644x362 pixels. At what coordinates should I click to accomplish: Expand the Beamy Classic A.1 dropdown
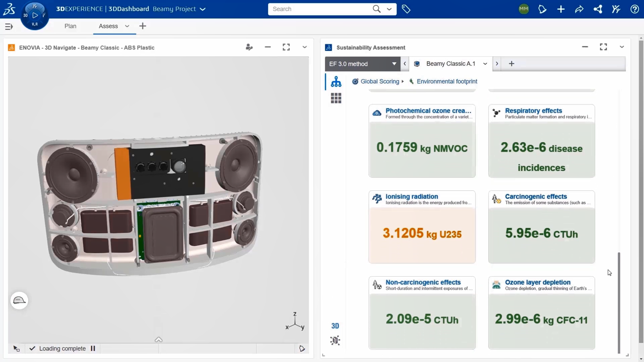(x=485, y=64)
